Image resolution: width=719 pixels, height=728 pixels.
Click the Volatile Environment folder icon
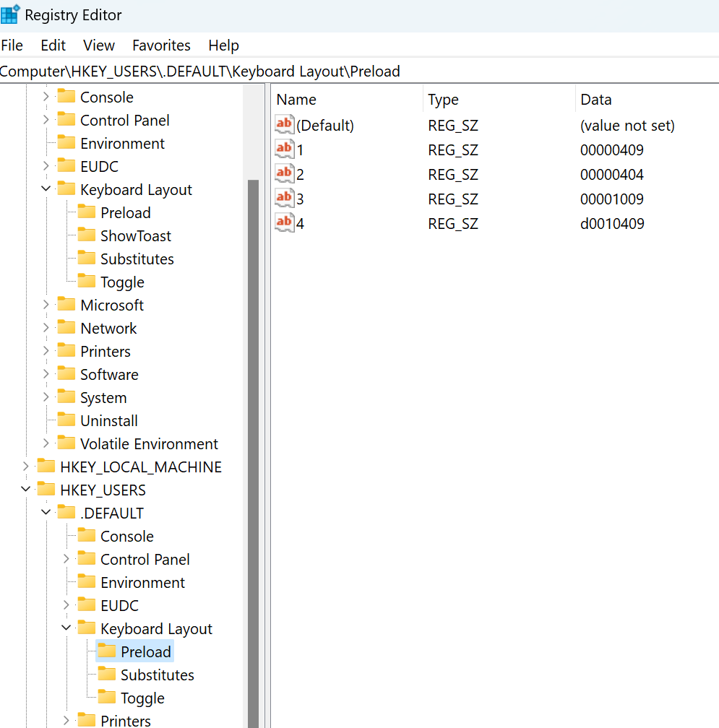pyautogui.click(x=66, y=443)
